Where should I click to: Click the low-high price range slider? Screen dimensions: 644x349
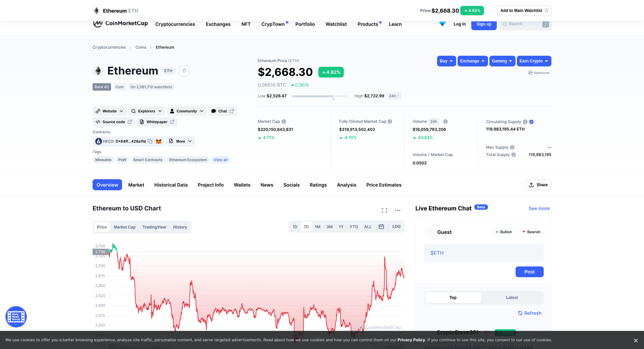(x=320, y=96)
